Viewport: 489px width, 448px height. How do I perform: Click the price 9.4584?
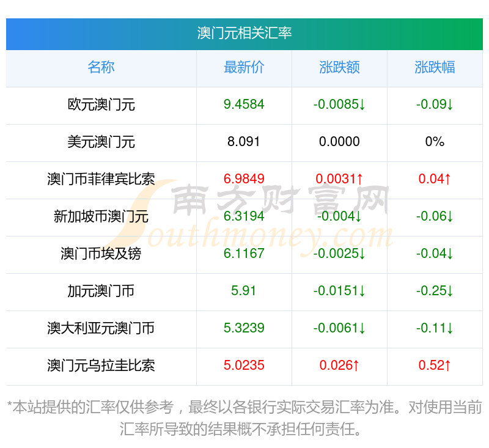pos(244,105)
